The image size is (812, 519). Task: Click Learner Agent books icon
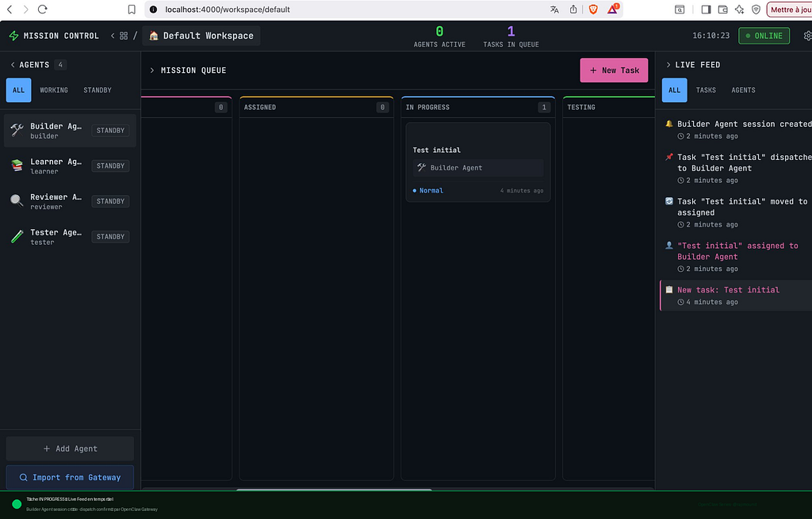(17, 166)
